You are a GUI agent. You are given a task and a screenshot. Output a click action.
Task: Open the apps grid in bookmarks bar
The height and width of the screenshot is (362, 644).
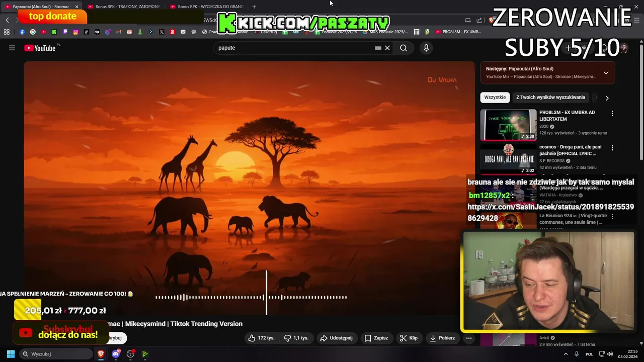(7, 32)
